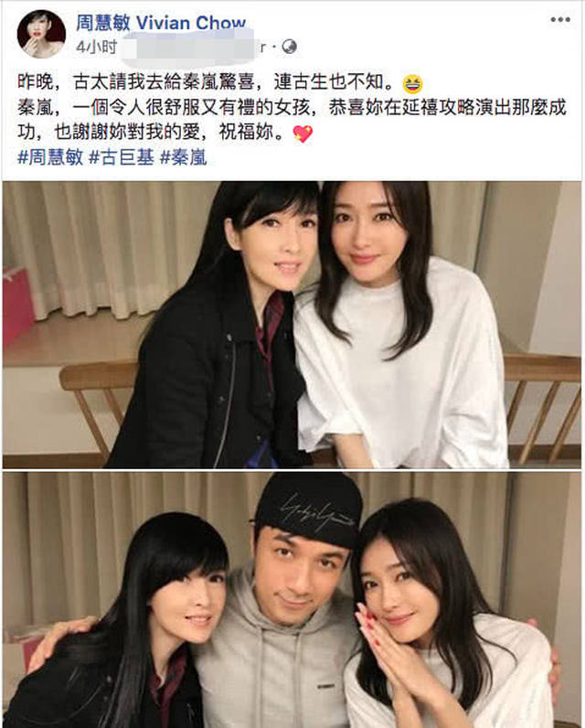585x728 pixels.
Task: Open Vivian Chow's round profile picture
Action: pos(41,34)
